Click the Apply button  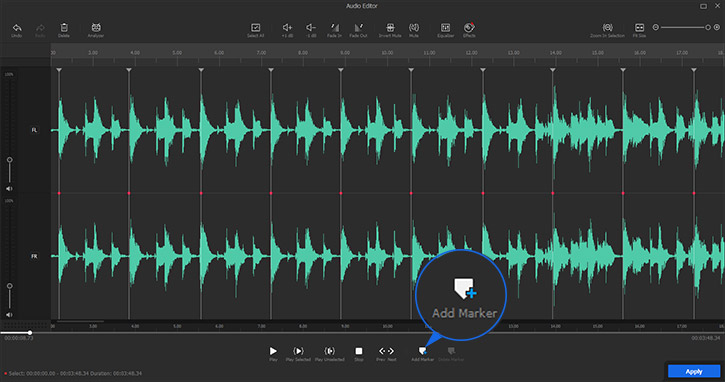tap(694, 371)
